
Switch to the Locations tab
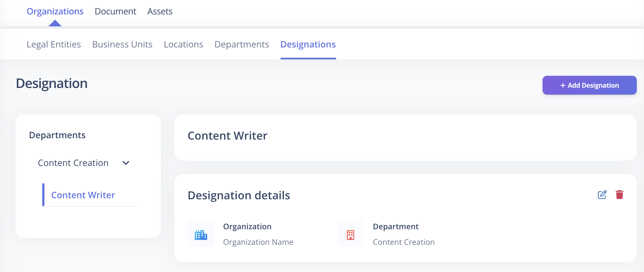183,44
